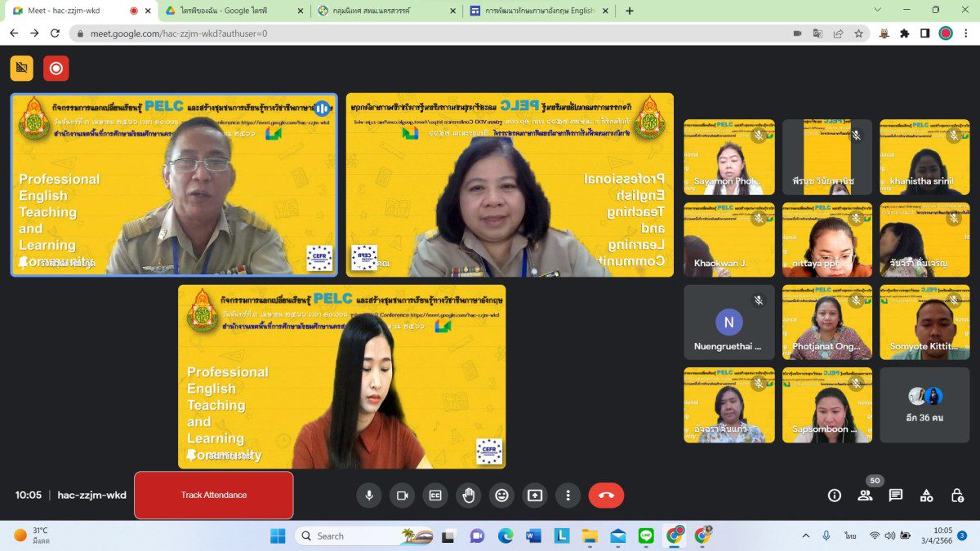Viewport: 980px width, 551px height.
Task: Click the Present now screen share icon
Action: coord(535,495)
